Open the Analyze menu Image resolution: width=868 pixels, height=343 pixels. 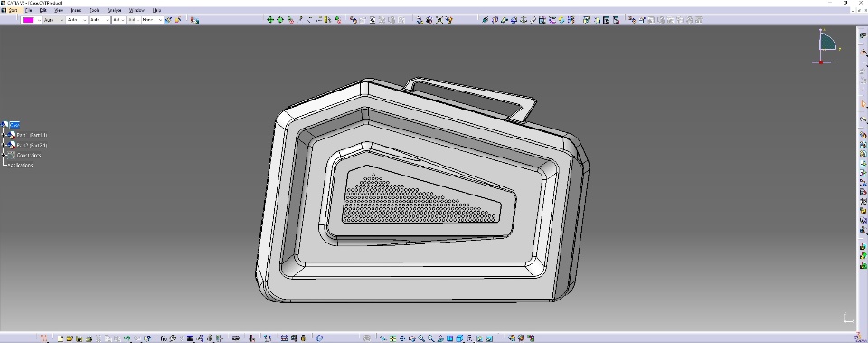click(115, 10)
